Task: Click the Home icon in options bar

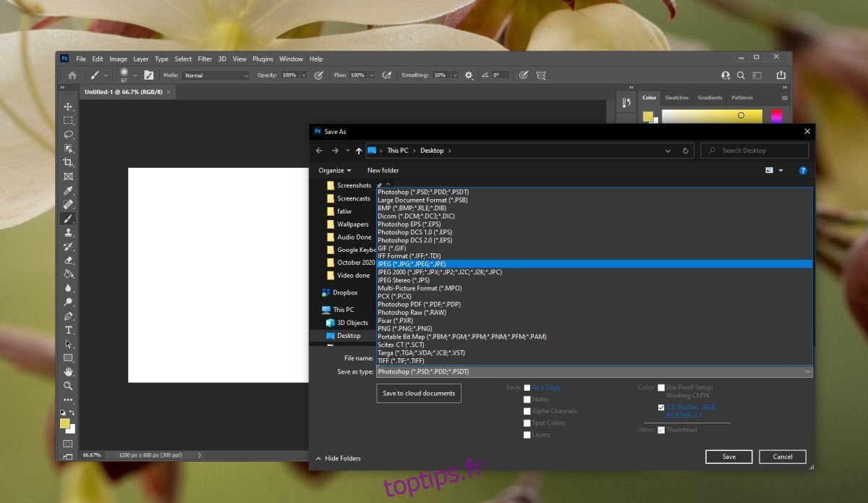Action: coord(72,75)
